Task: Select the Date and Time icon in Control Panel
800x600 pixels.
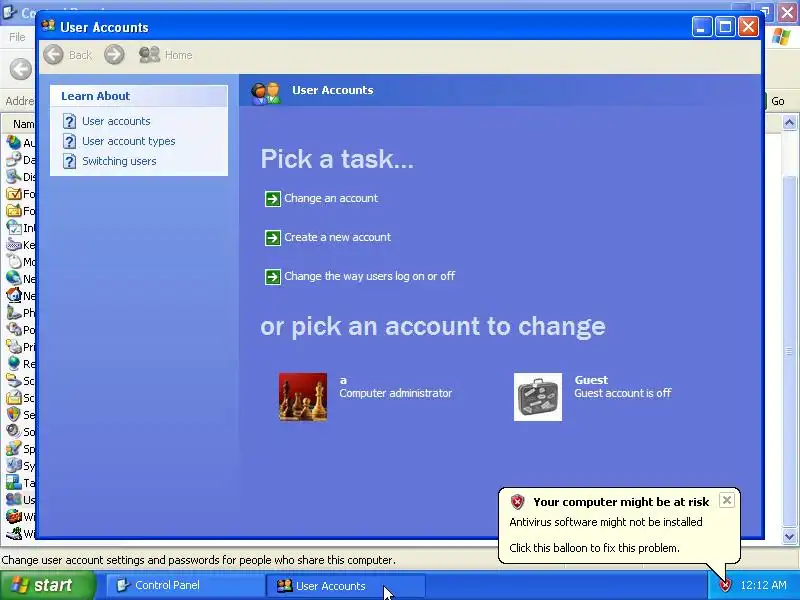Action: point(14,159)
